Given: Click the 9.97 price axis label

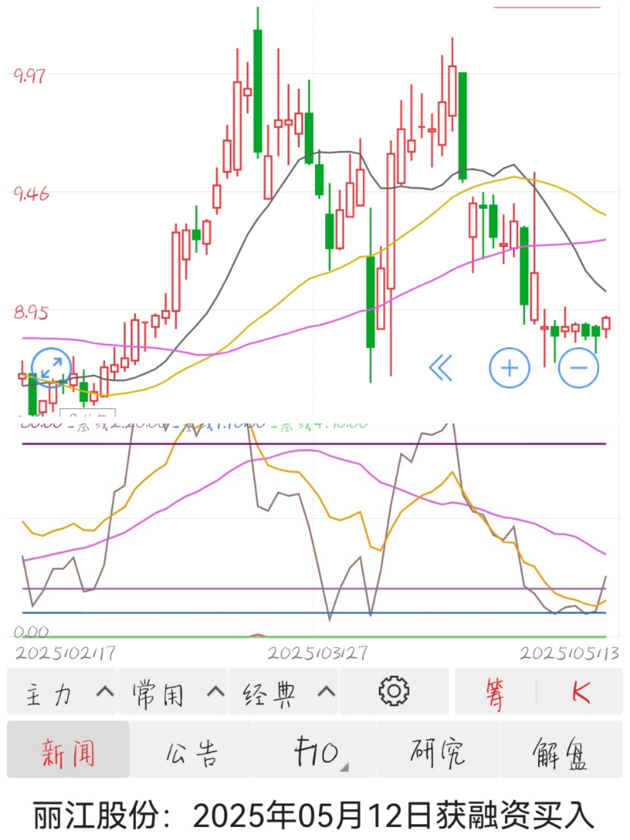Looking at the screenshot, I should [x=29, y=76].
